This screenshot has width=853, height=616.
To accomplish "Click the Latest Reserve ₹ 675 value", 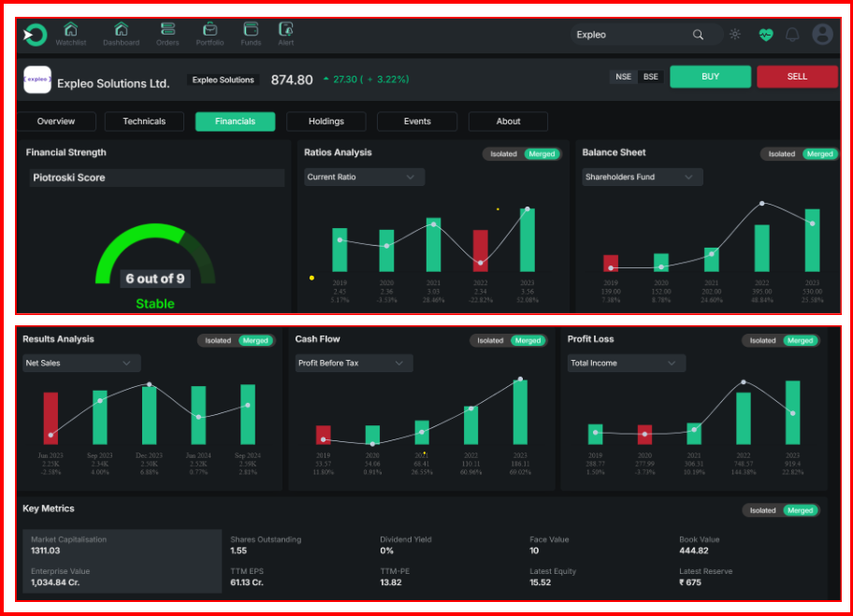I will [690, 583].
